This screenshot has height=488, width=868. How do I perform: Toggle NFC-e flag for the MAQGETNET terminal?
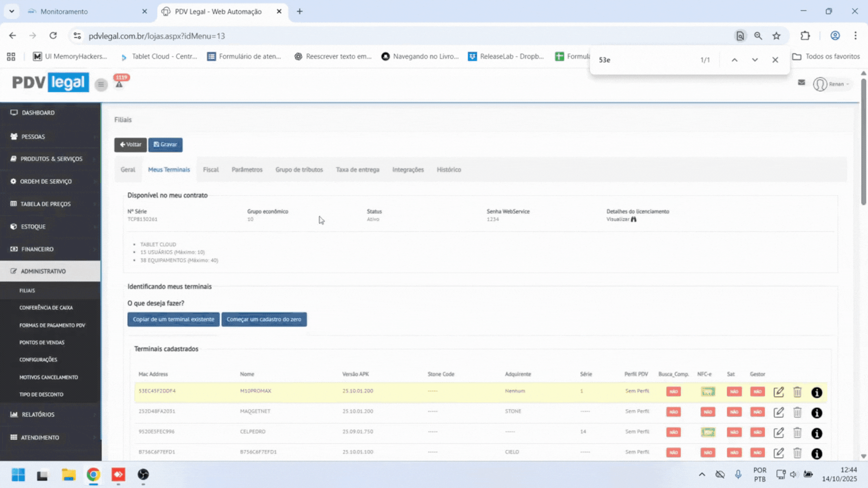tap(708, 412)
